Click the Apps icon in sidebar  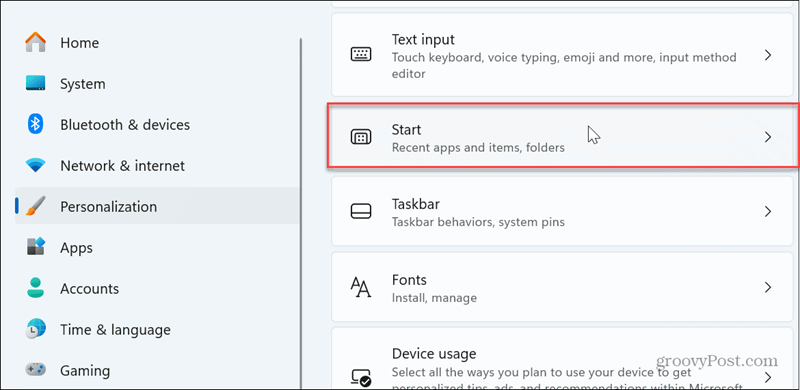pos(36,247)
